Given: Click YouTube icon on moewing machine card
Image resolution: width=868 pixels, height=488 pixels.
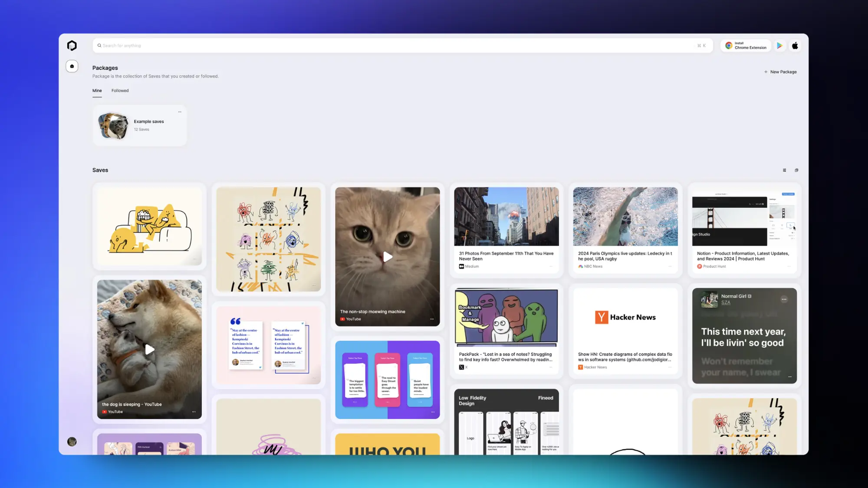Looking at the screenshot, I should point(342,319).
